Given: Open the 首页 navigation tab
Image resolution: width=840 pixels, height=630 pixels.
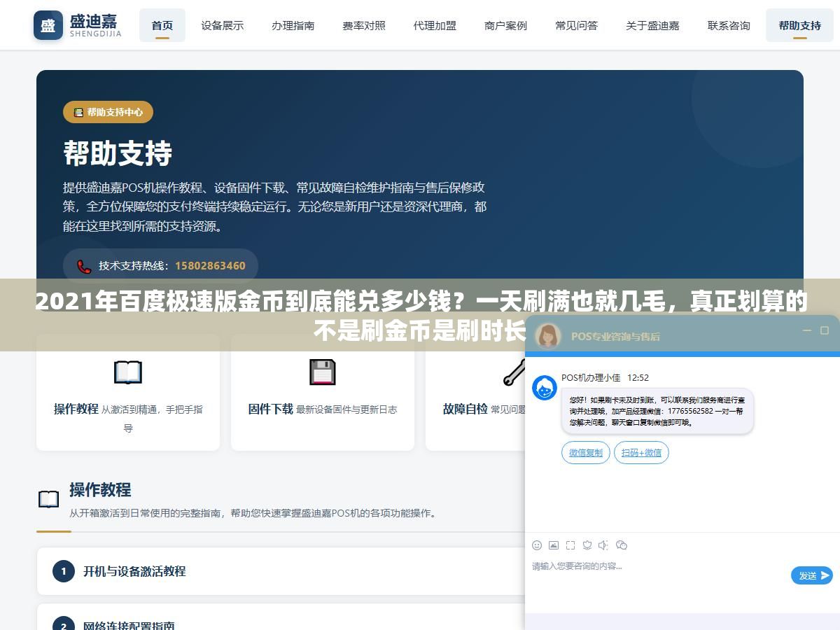Looking at the screenshot, I should click(162, 25).
